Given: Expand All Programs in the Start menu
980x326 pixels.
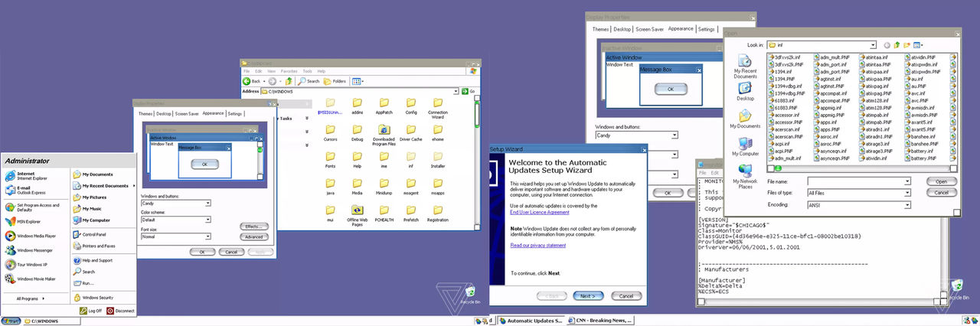Looking at the screenshot, I should coord(33,298).
